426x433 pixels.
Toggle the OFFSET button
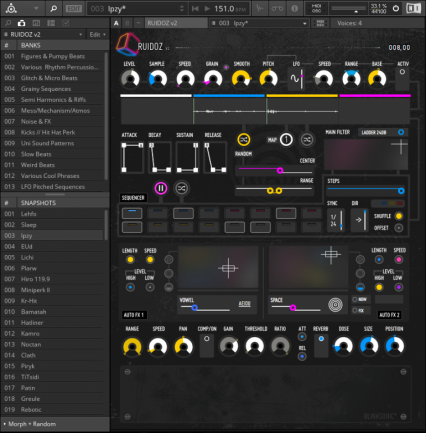[398, 228]
